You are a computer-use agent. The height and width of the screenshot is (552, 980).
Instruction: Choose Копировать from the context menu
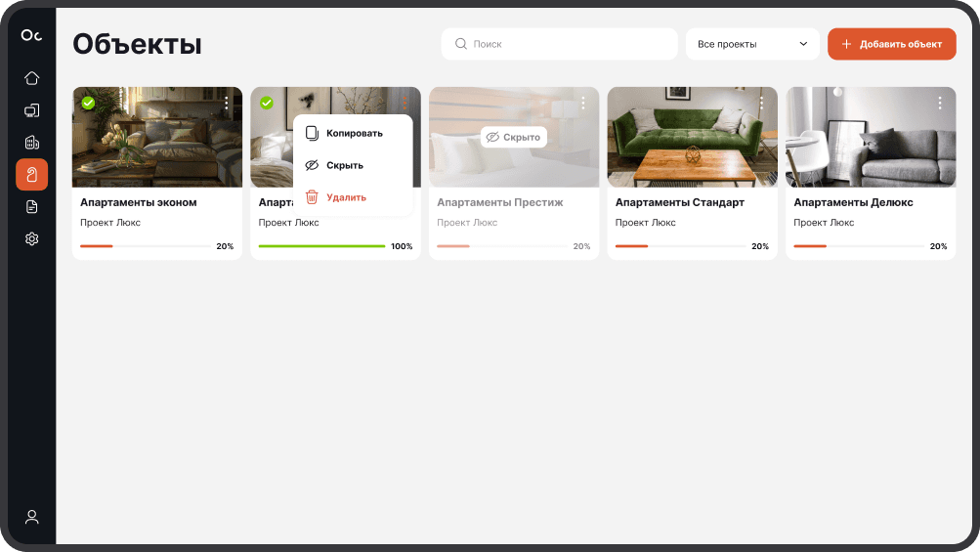click(x=353, y=133)
